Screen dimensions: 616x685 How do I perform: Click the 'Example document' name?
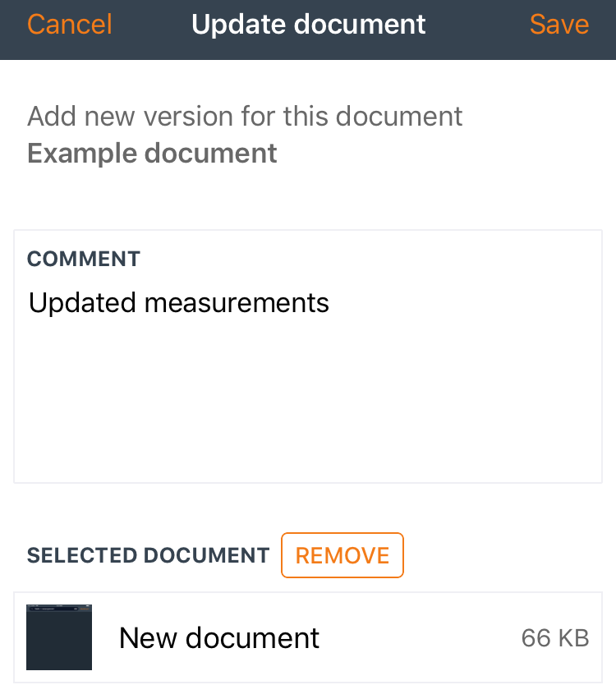(152, 154)
